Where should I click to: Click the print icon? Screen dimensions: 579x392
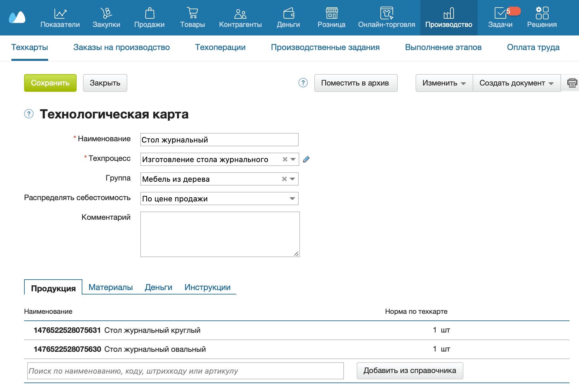[572, 83]
